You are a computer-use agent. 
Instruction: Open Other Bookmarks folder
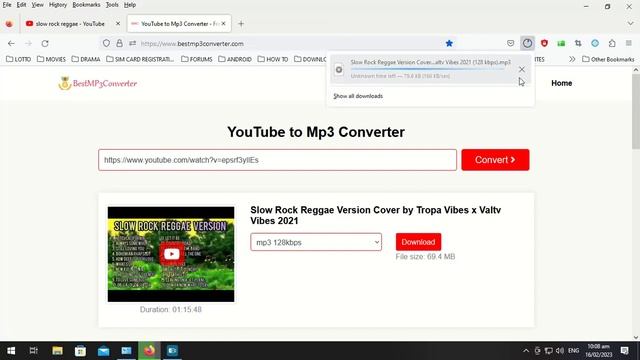pyautogui.click(x=608, y=59)
